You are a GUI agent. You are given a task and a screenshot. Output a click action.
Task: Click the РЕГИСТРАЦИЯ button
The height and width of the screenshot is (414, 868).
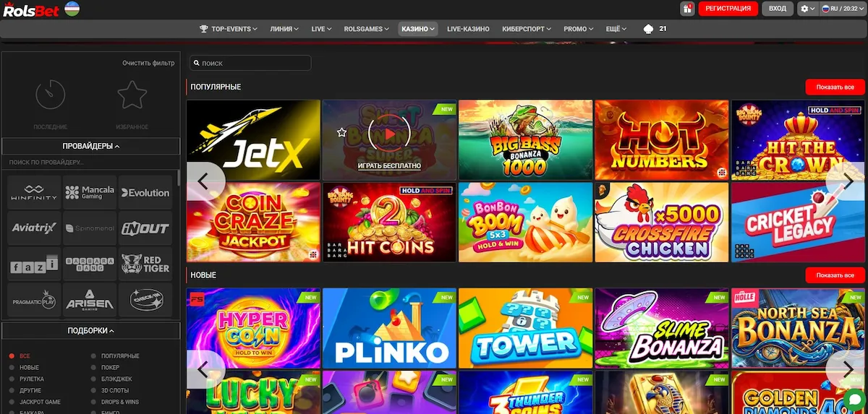coord(728,9)
